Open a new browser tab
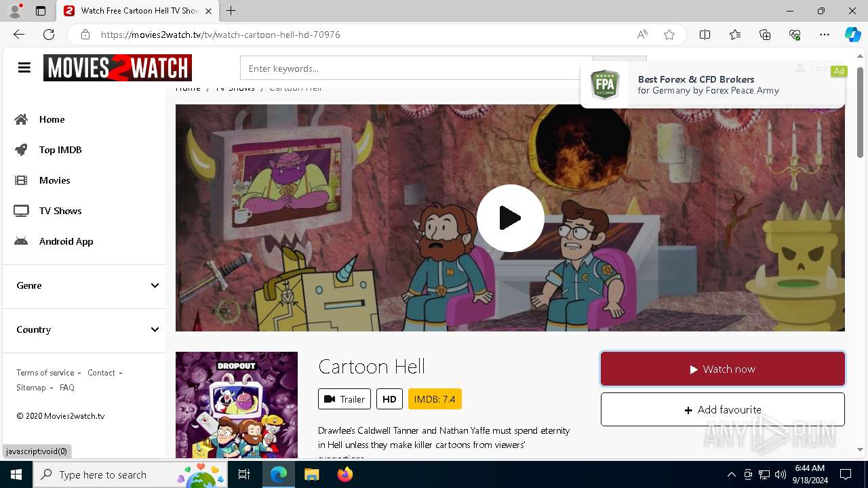 point(231,11)
